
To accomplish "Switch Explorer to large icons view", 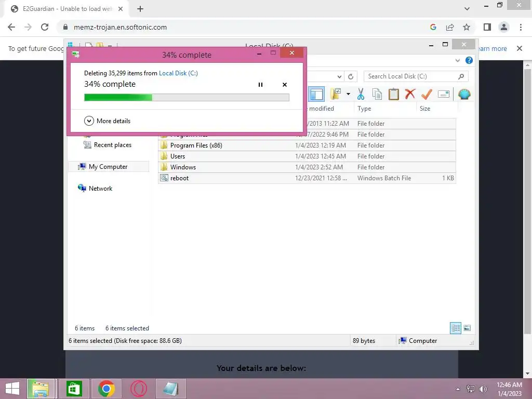I will pos(467,328).
